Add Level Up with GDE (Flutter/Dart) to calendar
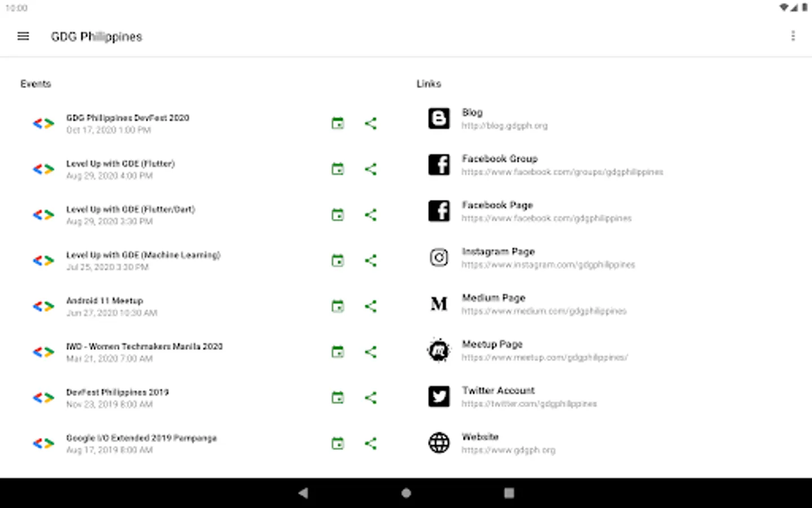This screenshot has height=508, width=812. tap(338, 214)
